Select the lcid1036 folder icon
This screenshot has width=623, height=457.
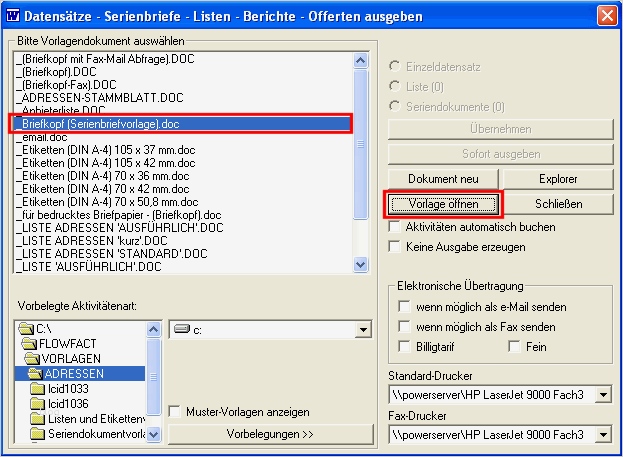37,404
